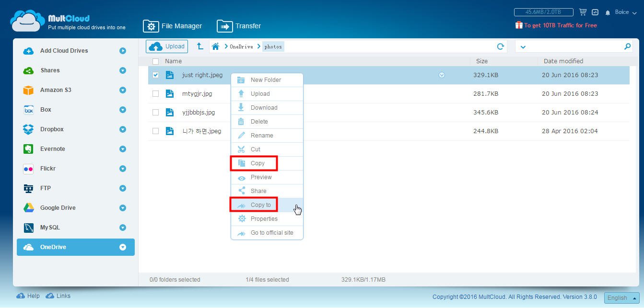This screenshot has width=644, height=308.
Task: Open the File Manager gear icon
Action: coord(151,26)
